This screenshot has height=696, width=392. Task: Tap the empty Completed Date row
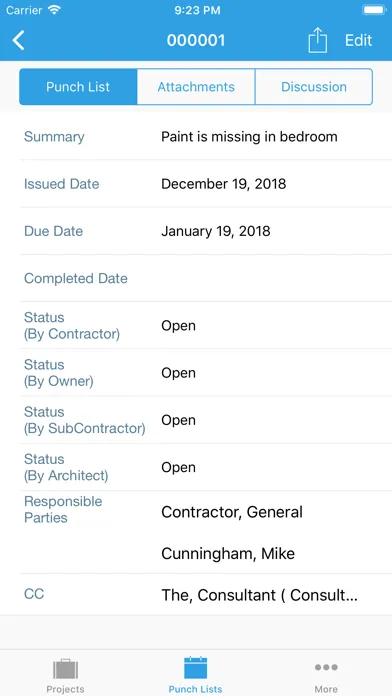pos(206,278)
